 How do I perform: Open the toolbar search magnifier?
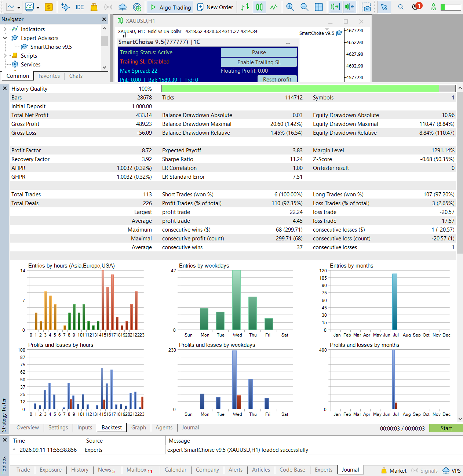point(401,7)
